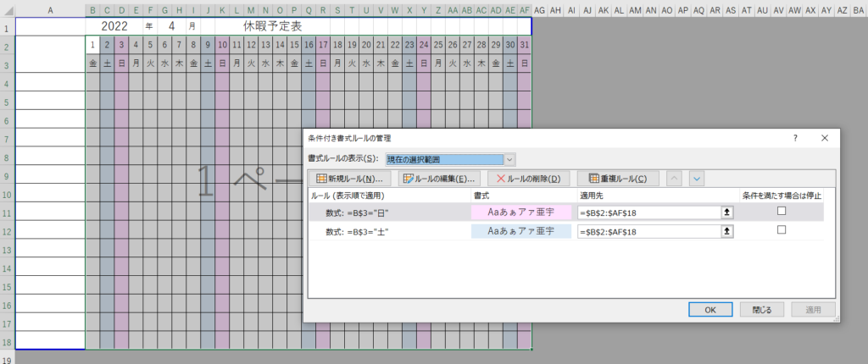Collapse dialog via range selector for 土 rule
Viewport: 868px width, 364px height.
point(726,231)
